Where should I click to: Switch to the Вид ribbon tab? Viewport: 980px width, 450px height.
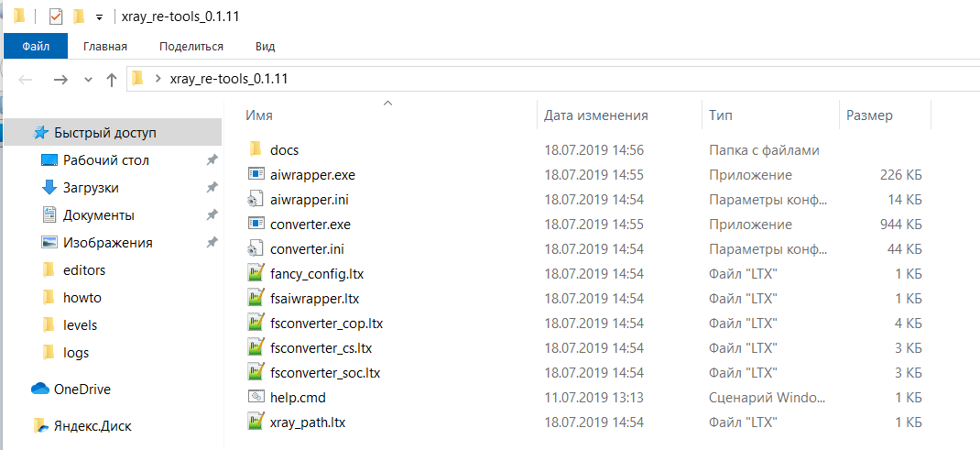(265, 46)
